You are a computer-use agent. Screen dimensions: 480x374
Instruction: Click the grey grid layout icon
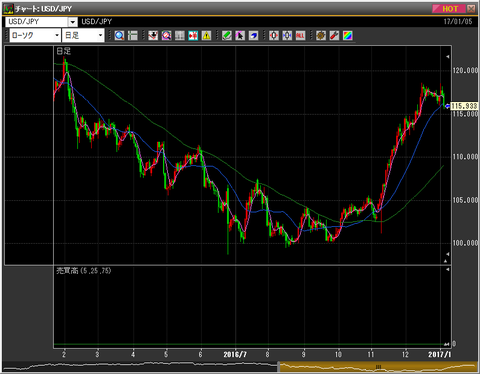pyautogui.click(x=180, y=35)
